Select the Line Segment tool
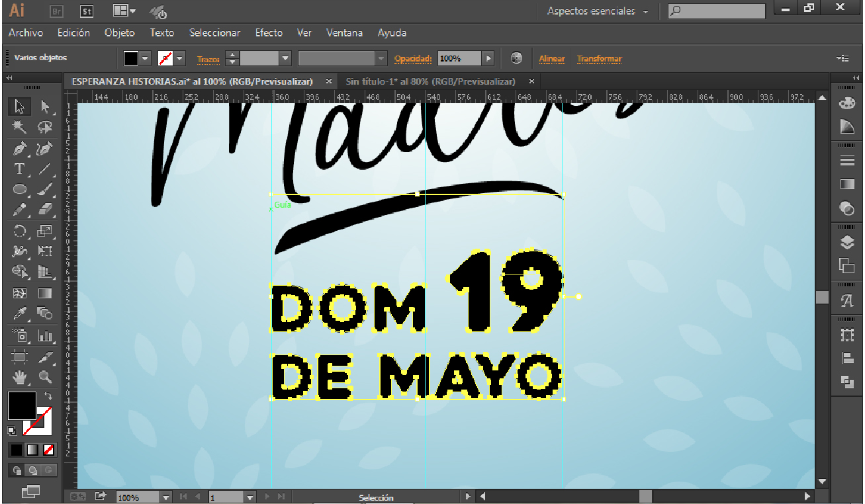865x504 pixels. 45,169
